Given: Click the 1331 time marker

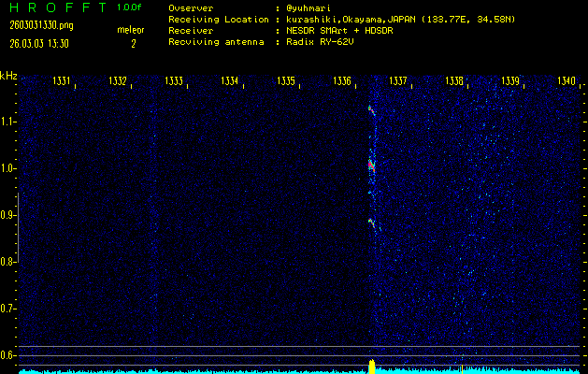Looking at the screenshot, I should [62, 81].
